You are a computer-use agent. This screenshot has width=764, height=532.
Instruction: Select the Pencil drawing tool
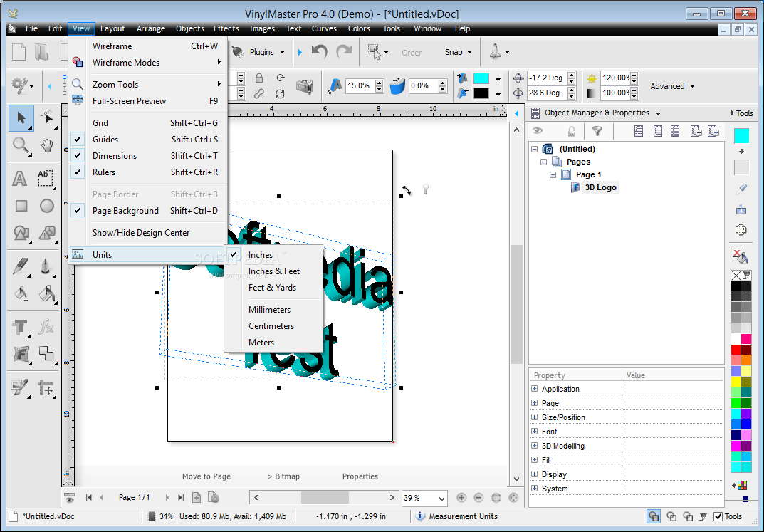tap(21, 266)
